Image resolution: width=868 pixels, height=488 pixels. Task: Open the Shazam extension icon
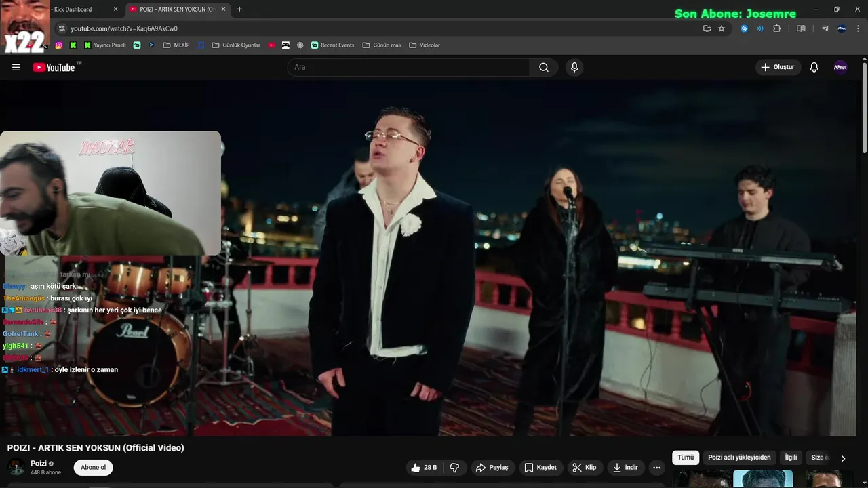click(x=744, y=28)
